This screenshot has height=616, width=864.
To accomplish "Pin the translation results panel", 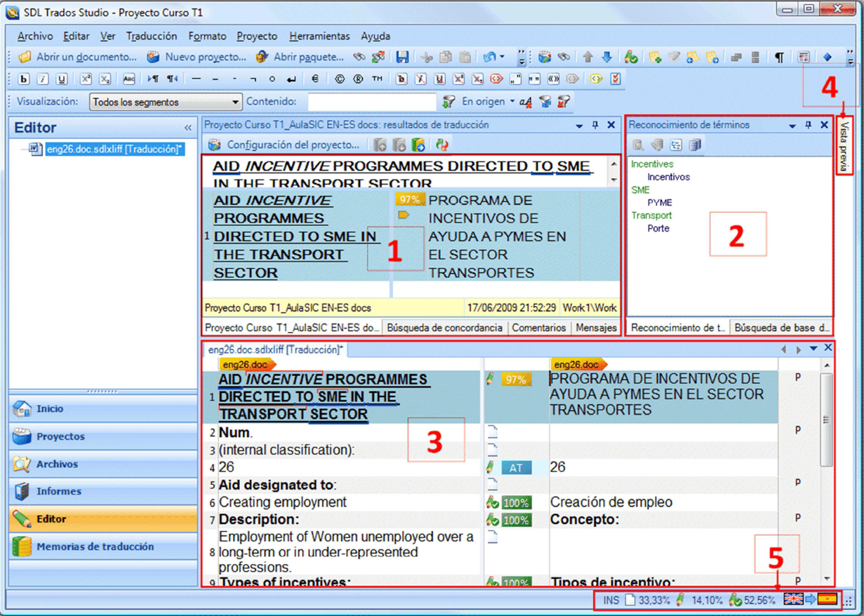I will pos(595,125).
